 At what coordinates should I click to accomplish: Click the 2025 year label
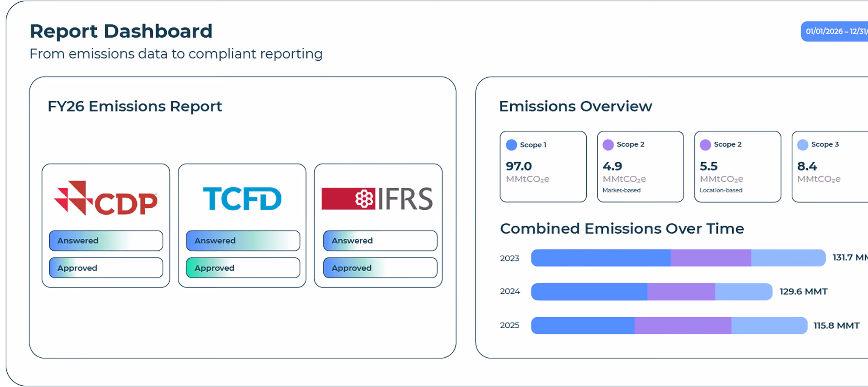(x=510, y=325)
